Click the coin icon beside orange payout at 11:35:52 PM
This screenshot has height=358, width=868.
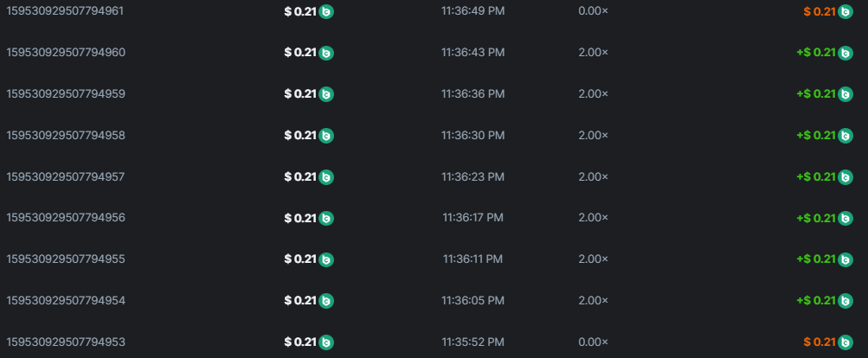(x=845, y=342)
